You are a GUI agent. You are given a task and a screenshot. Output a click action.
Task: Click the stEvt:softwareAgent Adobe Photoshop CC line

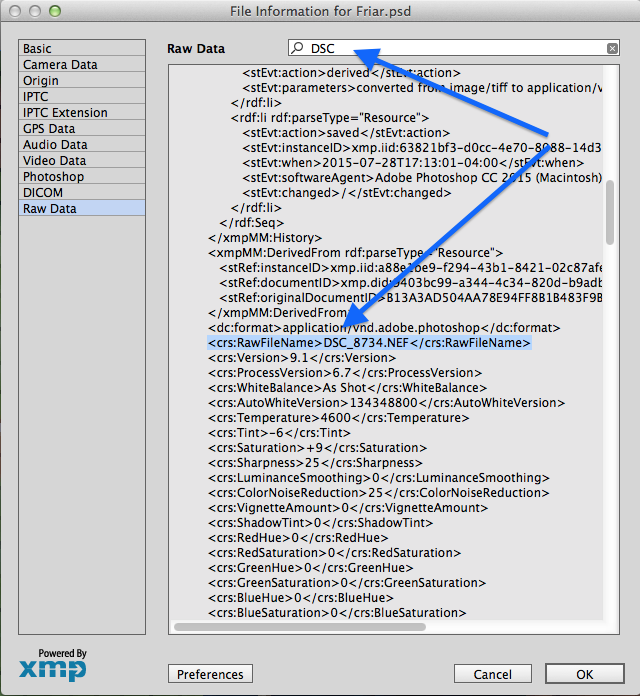coord(422,178)
